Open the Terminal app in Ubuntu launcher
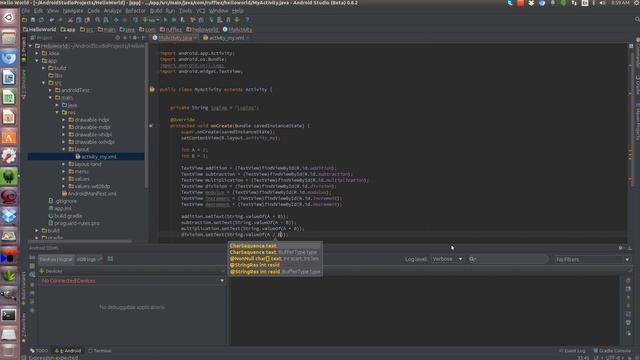The width and height of the screenshot is (640, 360). click(x=9, y=315)
